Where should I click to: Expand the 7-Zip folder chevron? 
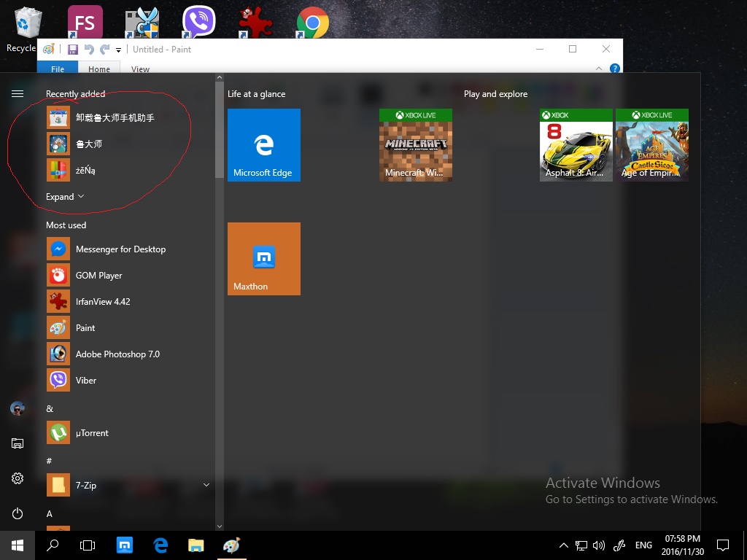[206, 485]
